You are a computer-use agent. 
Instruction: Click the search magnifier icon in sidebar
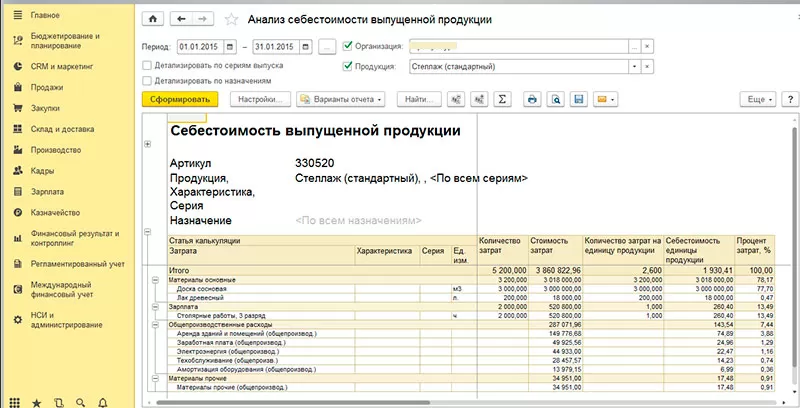pos(80,402)
